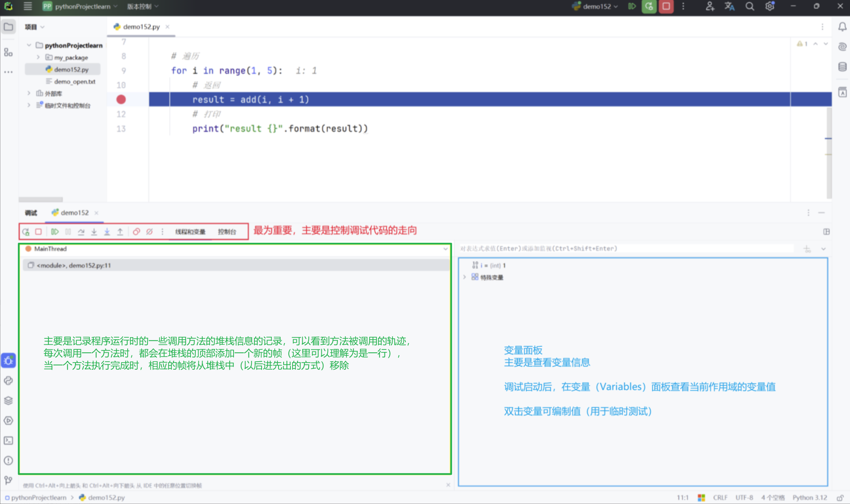Screen dimensions: 850x504
Task: Step out in debug toolbar
Action: pos(120,232)
